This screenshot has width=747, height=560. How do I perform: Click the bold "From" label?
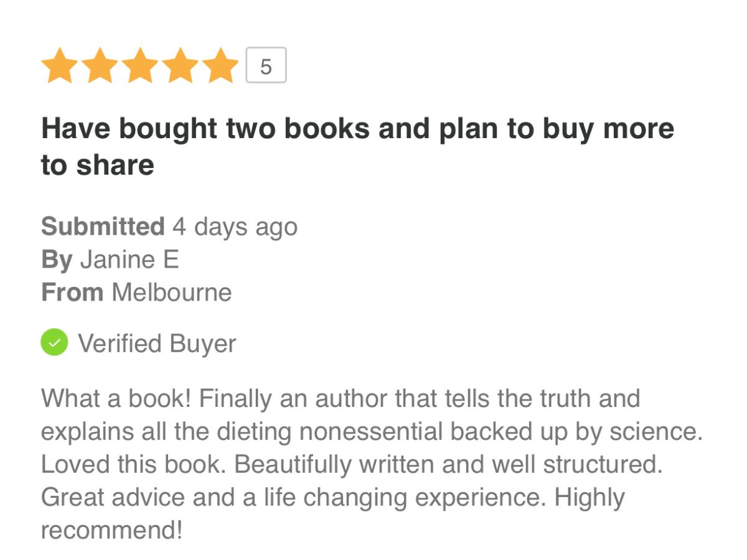coord(72,292)
